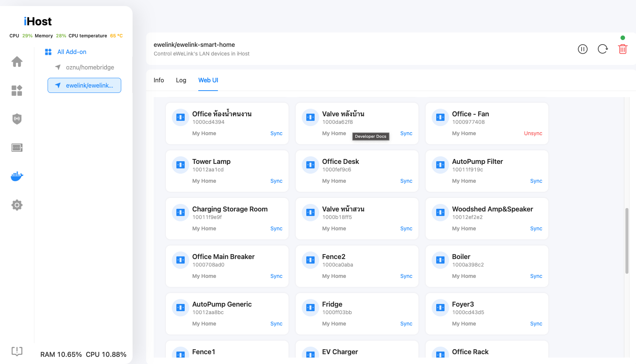Sync the Office ห้องน้ำคนงาน device

tap(276, 133)
